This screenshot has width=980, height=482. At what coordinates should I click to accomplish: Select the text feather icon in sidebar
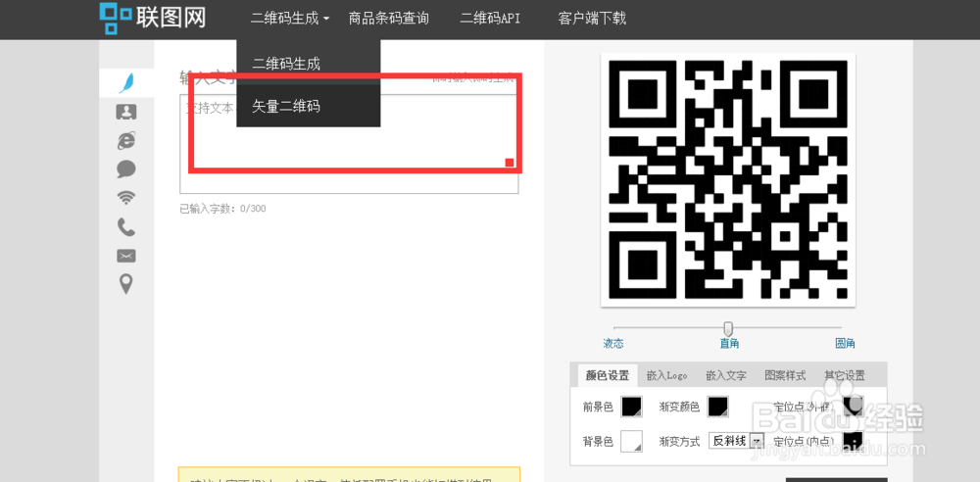[126, 83]
